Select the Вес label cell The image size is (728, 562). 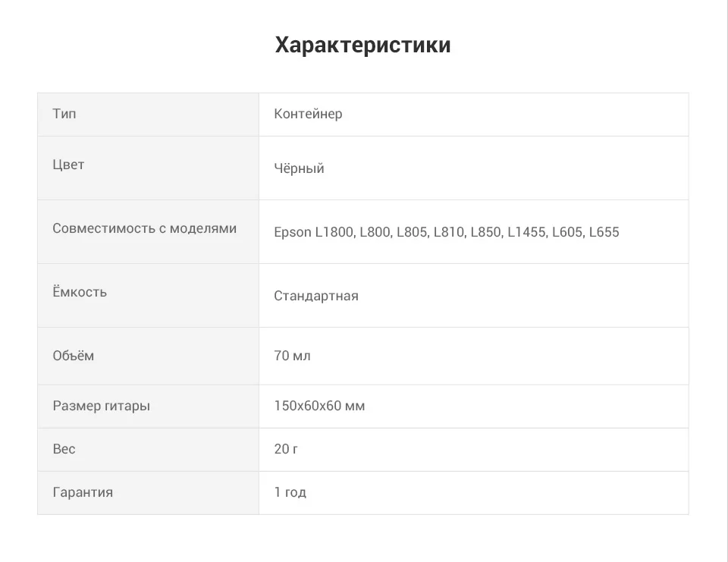pyautogui.click(x=148, y=450)
